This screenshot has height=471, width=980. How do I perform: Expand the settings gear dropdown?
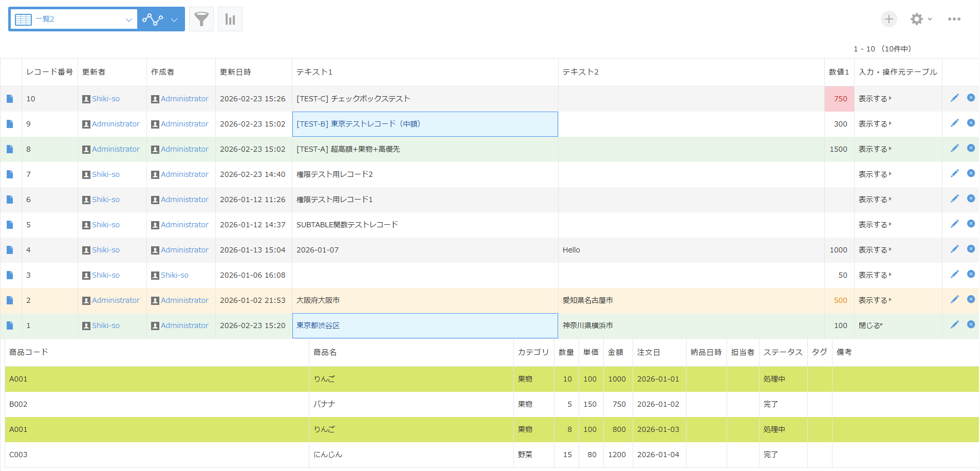pos(920,19)
